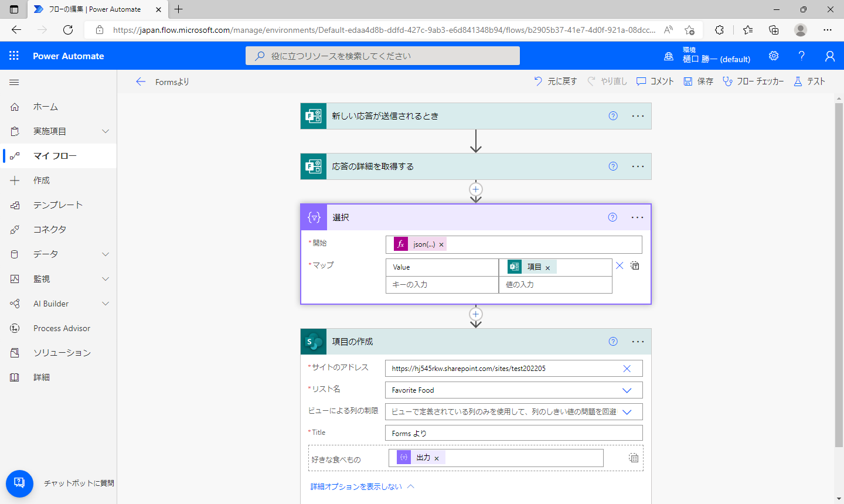
Task: Click the SharePoint icon on 項目の作成
Action: tap(314, 342)
